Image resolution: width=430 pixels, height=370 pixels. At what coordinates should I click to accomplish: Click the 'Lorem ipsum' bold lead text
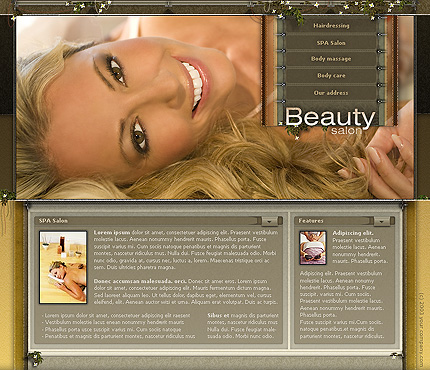pyautogui.click(x=112, y=232)
